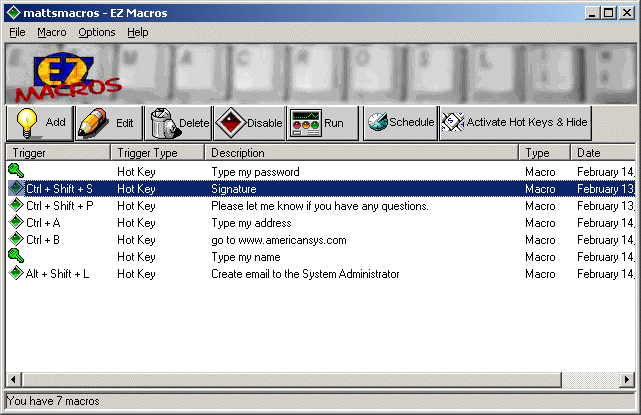The height and width of the screenshot is (415, 641).
Task: Click the EZ Macros logo
Action: 68,78
